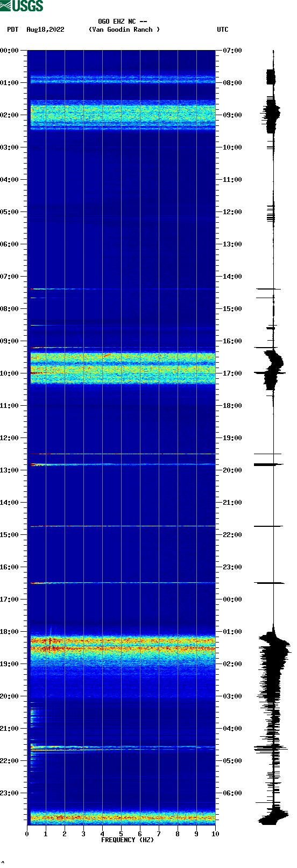Click the '13:00' PDT axis label
The height and width of the screenshot is (868, 297).
[10, 470]
